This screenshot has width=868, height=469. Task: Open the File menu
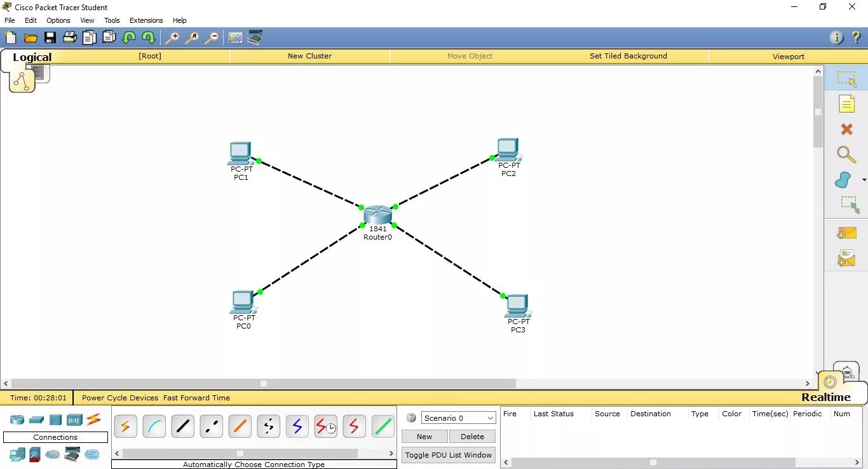(10, 20)
